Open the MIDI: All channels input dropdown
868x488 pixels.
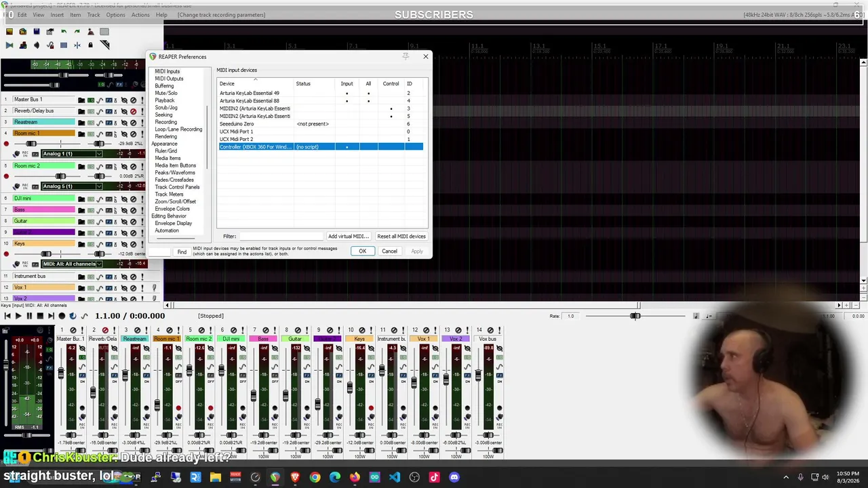(x=72, y=264)
